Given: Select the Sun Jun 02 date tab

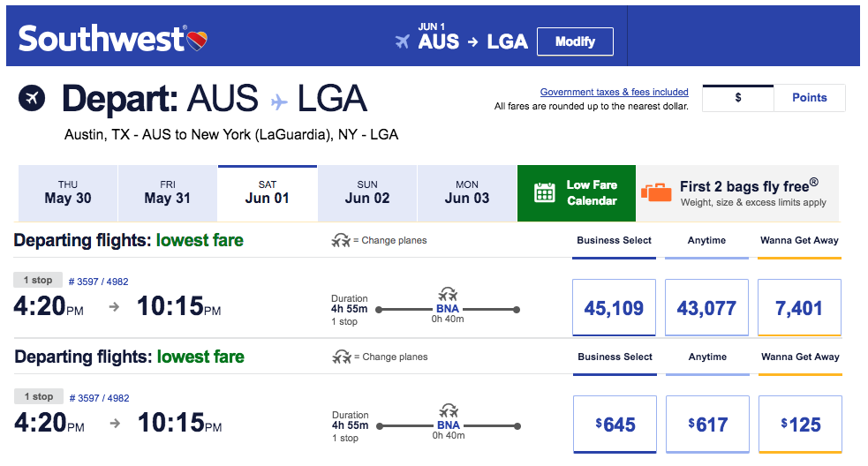Looking at the screenshot, I should click(367, 193).
